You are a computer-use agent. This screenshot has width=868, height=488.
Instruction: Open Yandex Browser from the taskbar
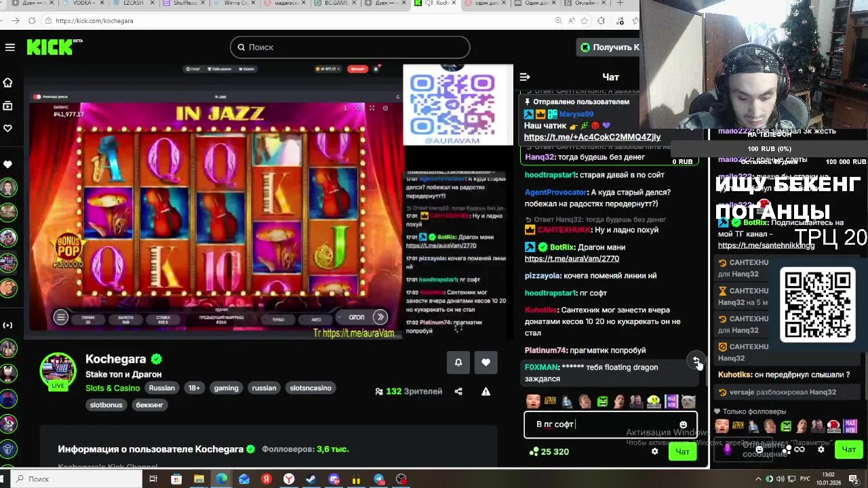[x=289, y=479]
